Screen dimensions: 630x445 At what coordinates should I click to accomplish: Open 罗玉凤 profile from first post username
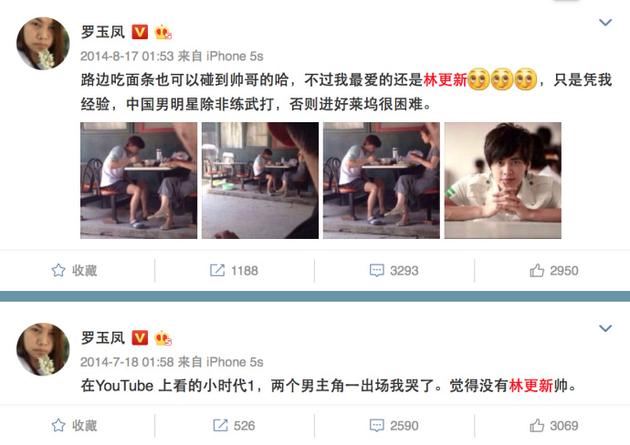tap(103, 32)
